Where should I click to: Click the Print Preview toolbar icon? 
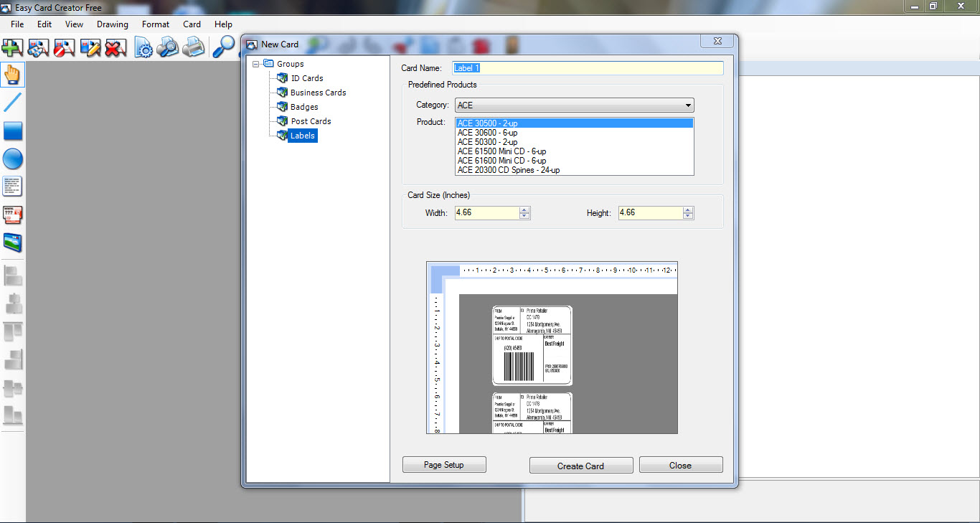pos(168,48)
